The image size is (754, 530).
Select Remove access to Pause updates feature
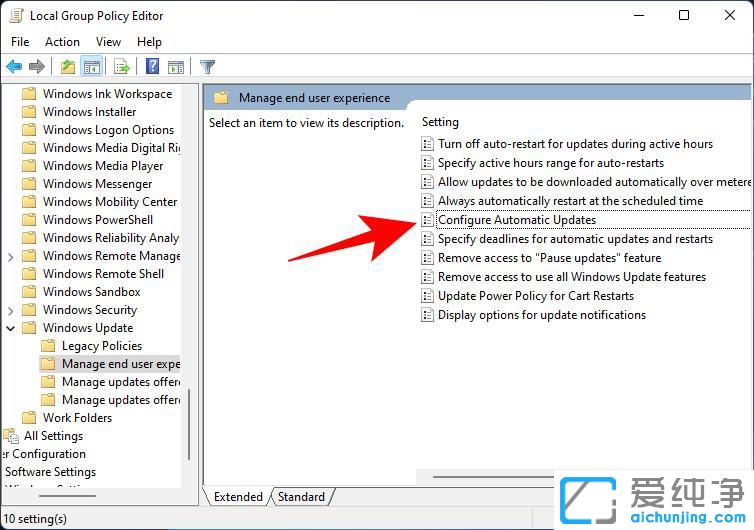coord(550,258)
